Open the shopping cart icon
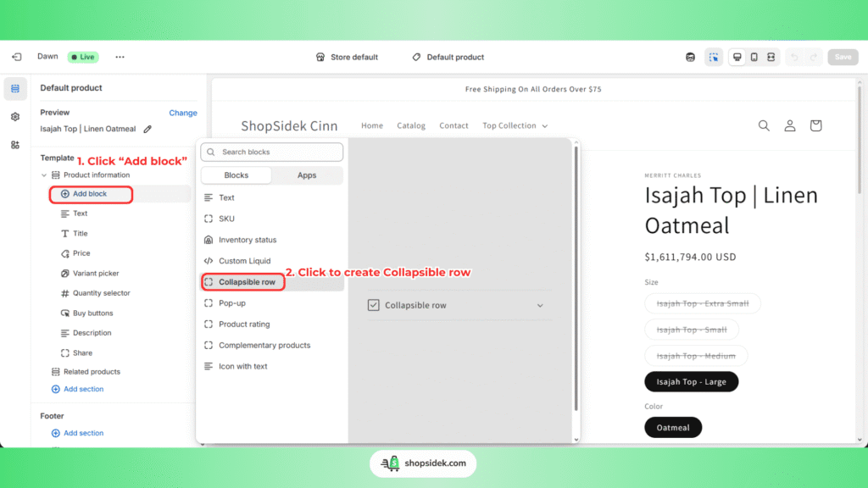 coord(815,125)
